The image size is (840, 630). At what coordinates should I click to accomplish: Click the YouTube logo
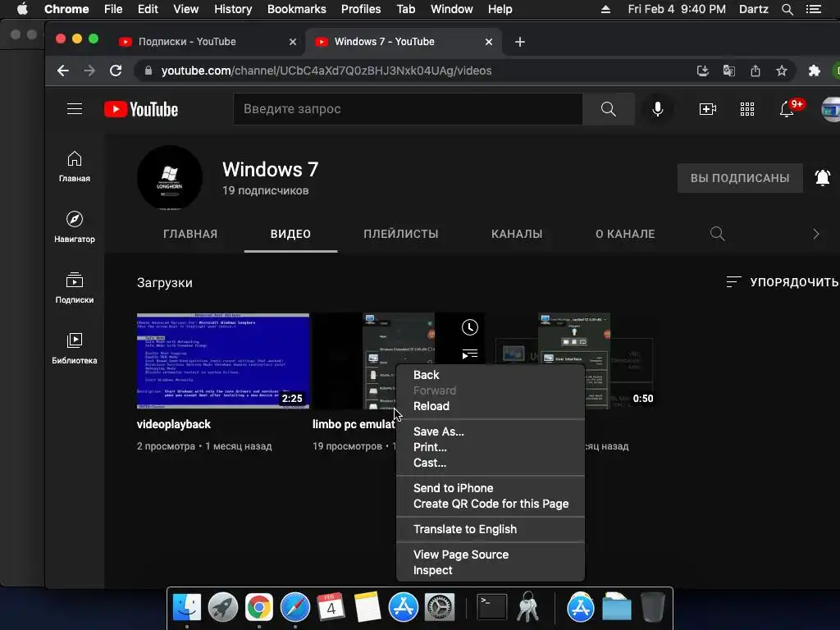coord(141,109)
